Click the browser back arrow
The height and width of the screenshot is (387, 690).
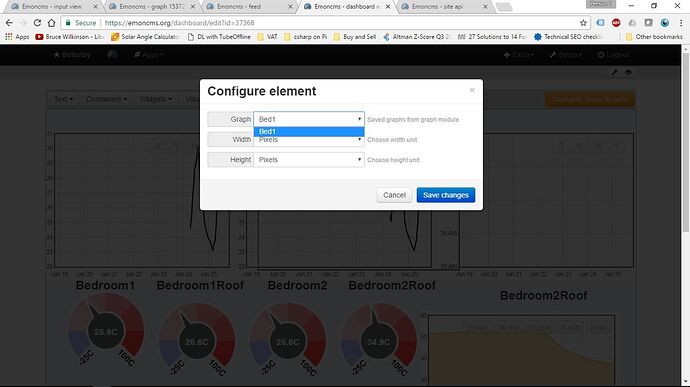point(9,23)
